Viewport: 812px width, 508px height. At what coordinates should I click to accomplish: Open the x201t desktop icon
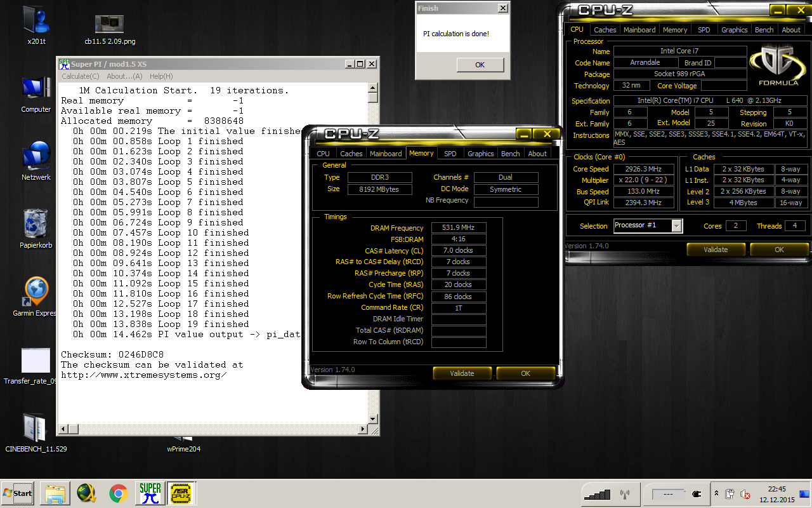point(37,25)
